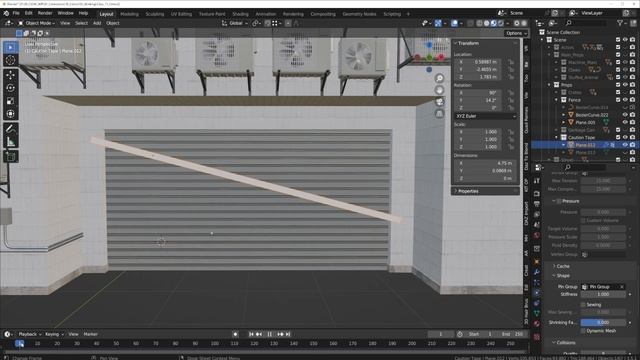Toggle visibility eye for Fence collection
This screenshot has height=360, width=640.
click(625, 100)
